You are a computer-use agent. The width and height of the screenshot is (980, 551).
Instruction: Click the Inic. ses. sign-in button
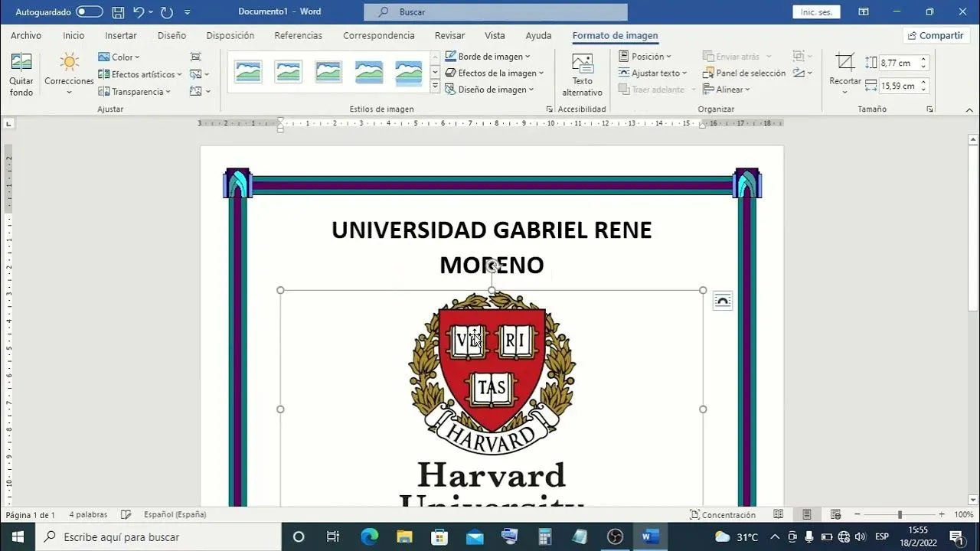pos(816,12)
